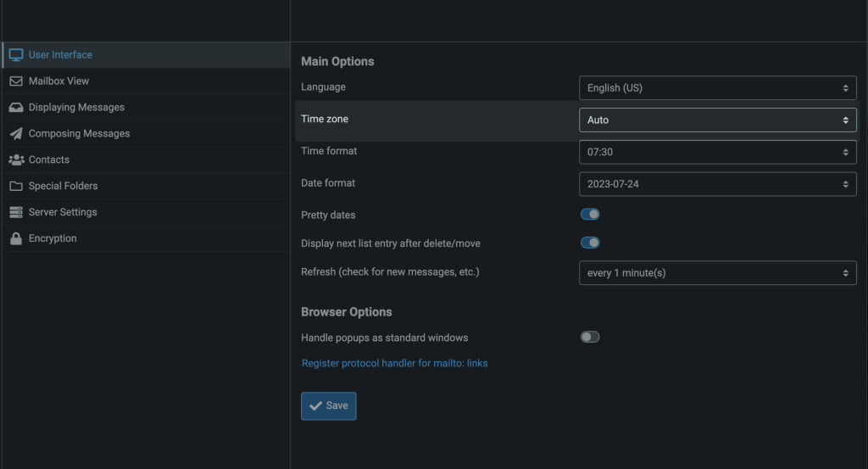Click the Server Settings icon
Viewport: 868px width, 469px height.
click(15, 213)
